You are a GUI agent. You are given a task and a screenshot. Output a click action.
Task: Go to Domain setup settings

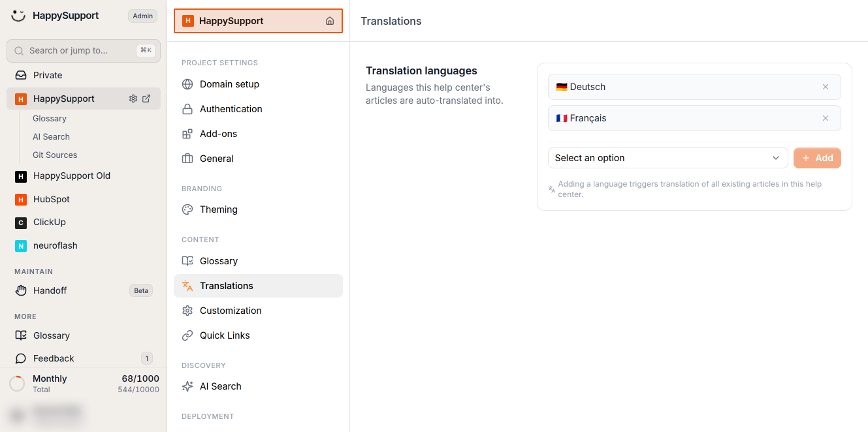click(258, 84)
